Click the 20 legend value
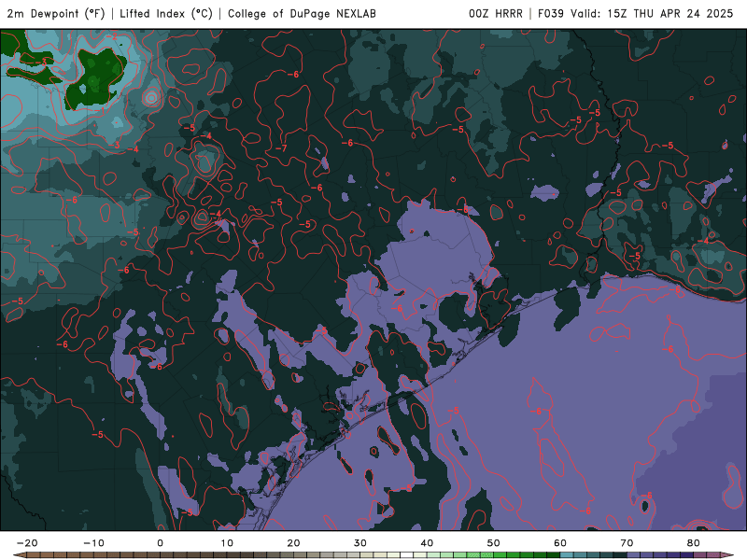Image resolution: width=747 pixels, height=560 pixels. coord(293,543)
